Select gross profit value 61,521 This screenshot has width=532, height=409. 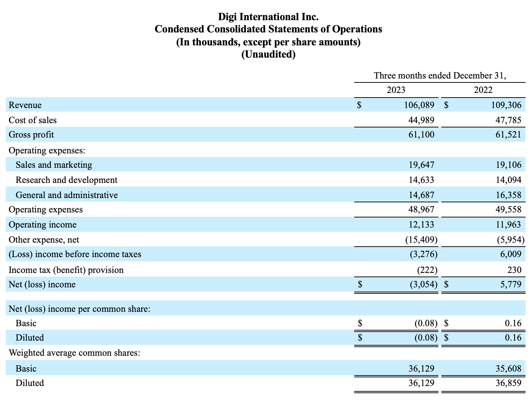pyautogui.click(x=509, y=135)
